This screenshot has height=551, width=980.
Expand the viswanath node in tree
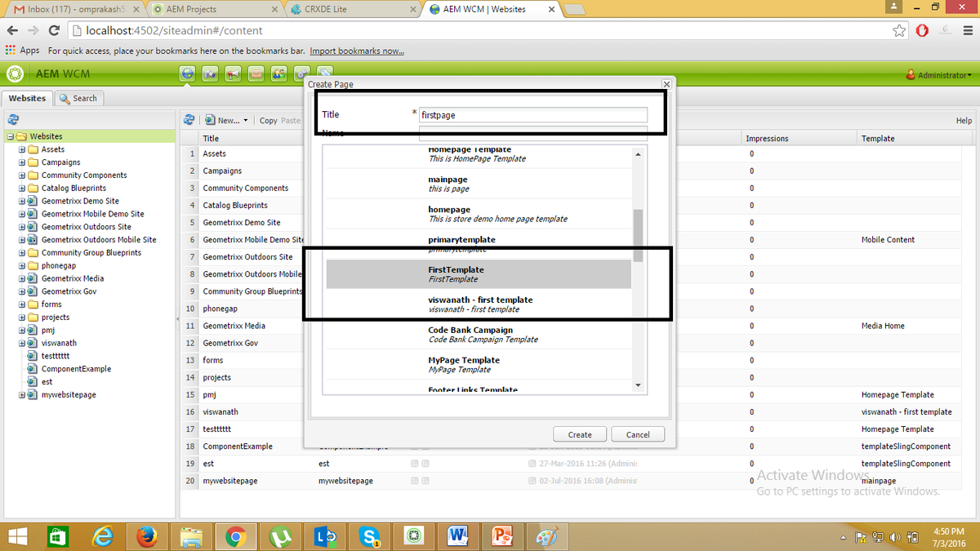point(22,343)
